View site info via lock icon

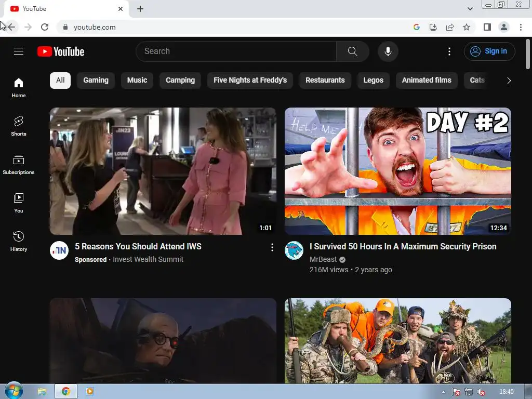coord(65,27)
